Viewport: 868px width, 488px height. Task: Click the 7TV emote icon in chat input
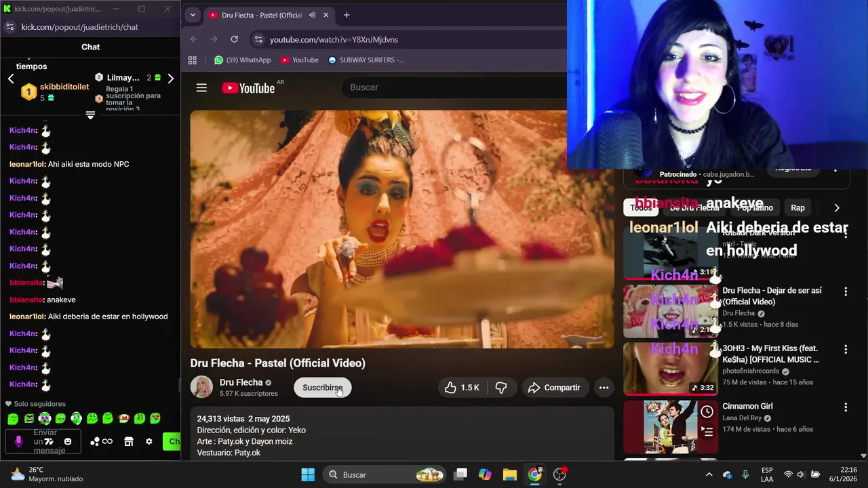tap(49, 441)
